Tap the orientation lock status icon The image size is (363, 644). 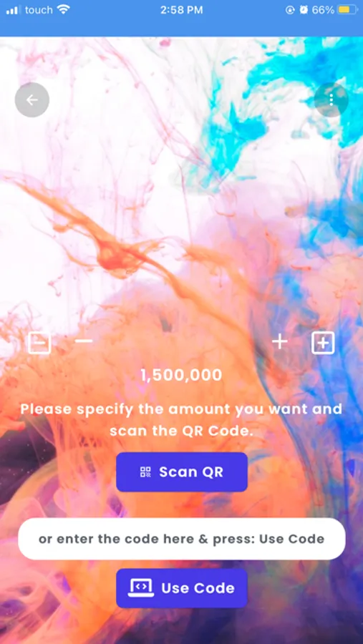(290, 10)
